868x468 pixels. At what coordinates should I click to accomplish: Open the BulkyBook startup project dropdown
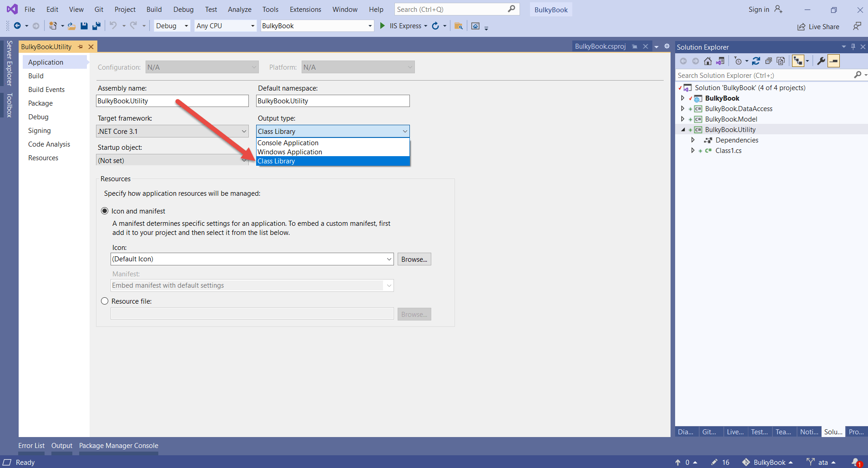pyautogui.click(x=317, y=26)
